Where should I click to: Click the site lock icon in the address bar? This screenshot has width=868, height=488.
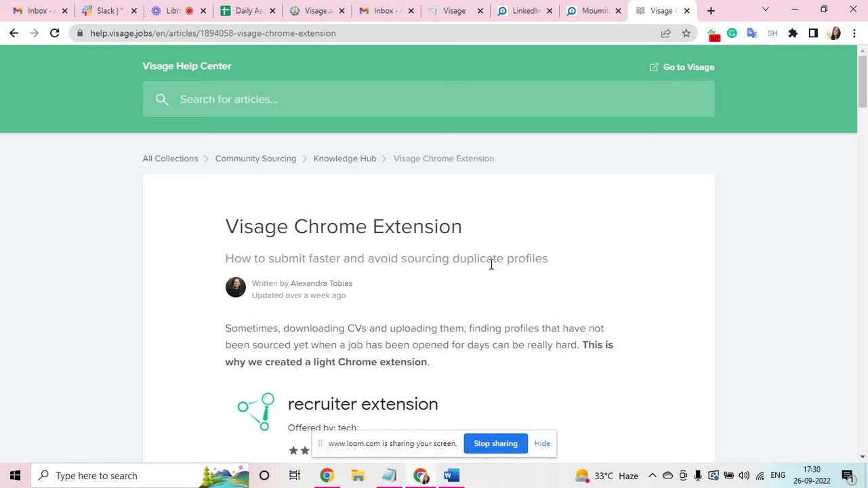[x=80, y=33]
